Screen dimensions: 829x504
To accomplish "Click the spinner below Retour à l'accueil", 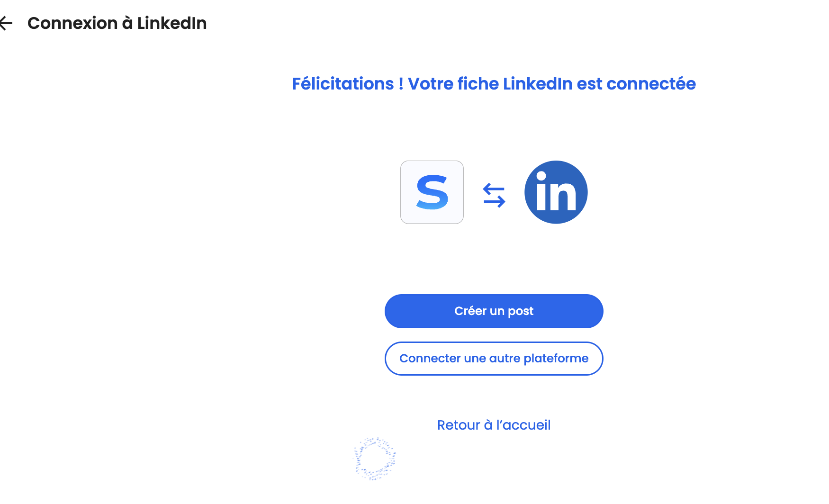I will click(375, 459).
